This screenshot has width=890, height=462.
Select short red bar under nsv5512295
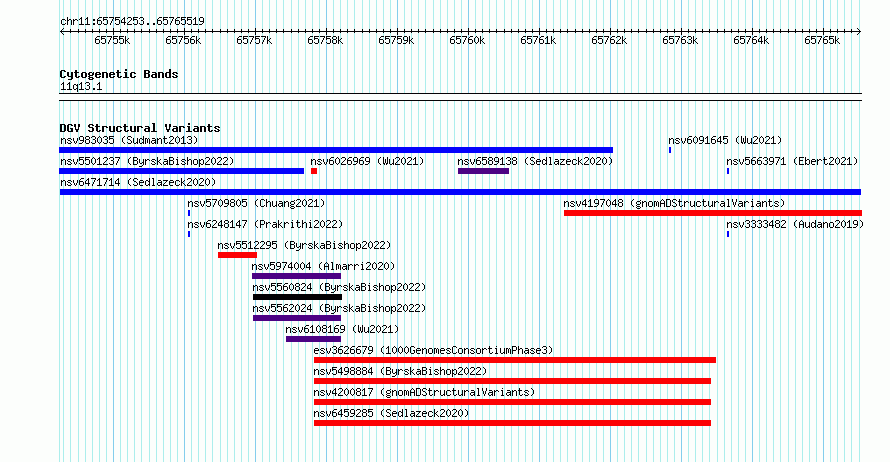(237, 255)
